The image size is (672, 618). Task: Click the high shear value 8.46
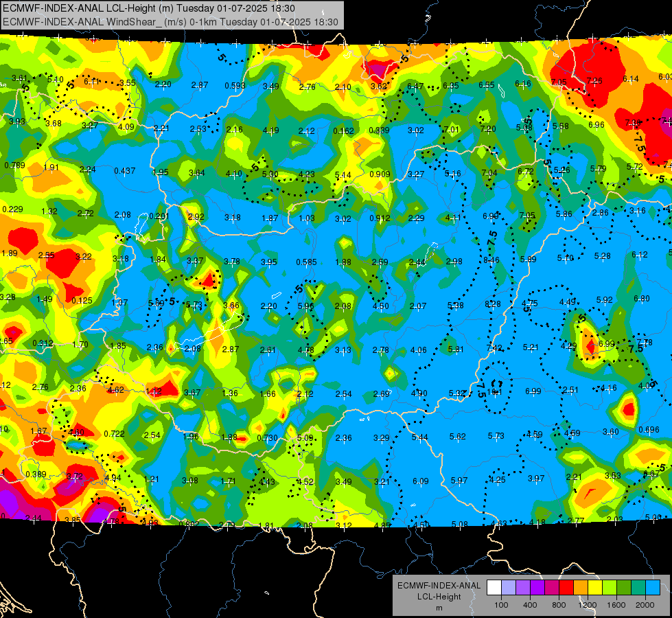[491, 260]
